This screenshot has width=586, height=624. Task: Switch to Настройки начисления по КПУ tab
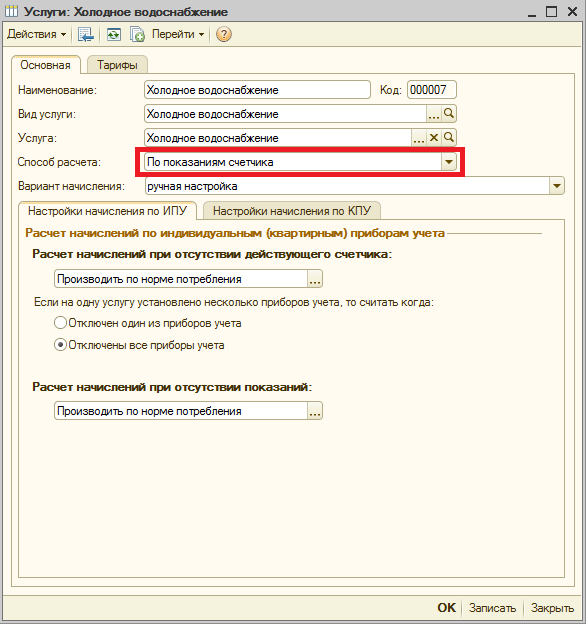292,211
